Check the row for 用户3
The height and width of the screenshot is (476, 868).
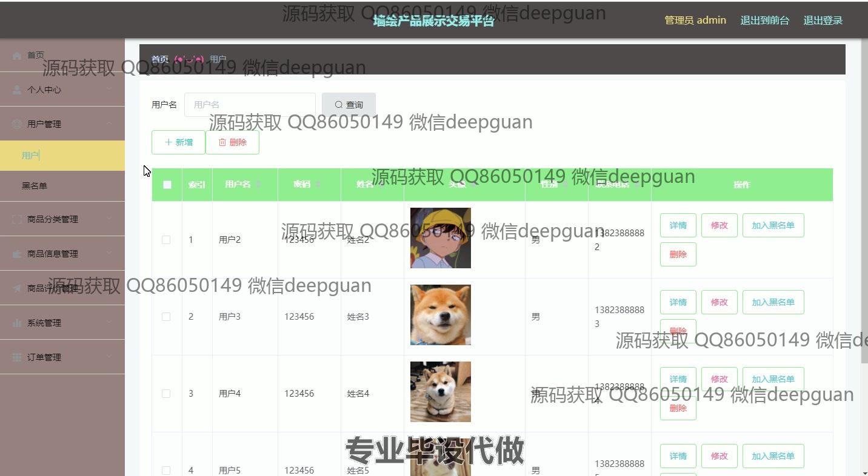[166, 317]
